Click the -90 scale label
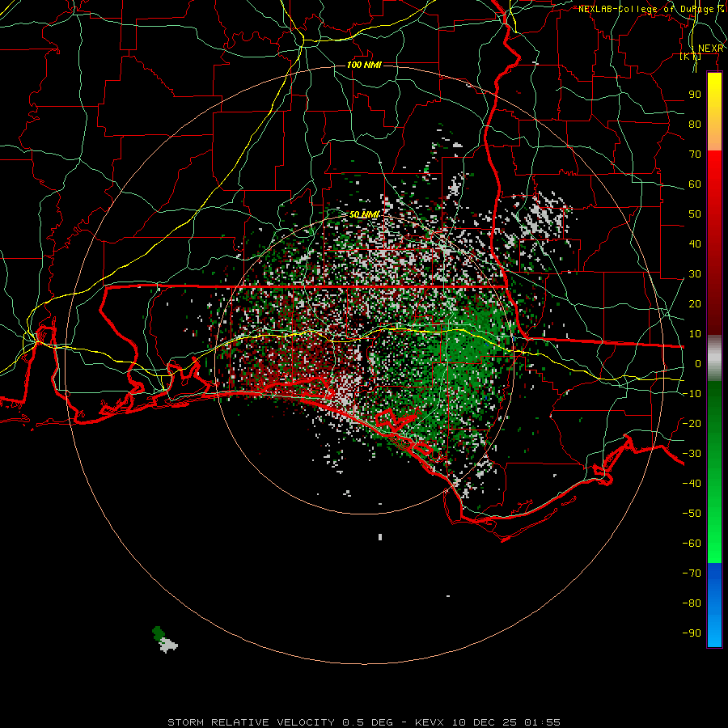This screenshot has width=728, height=728. pos(692,633)
